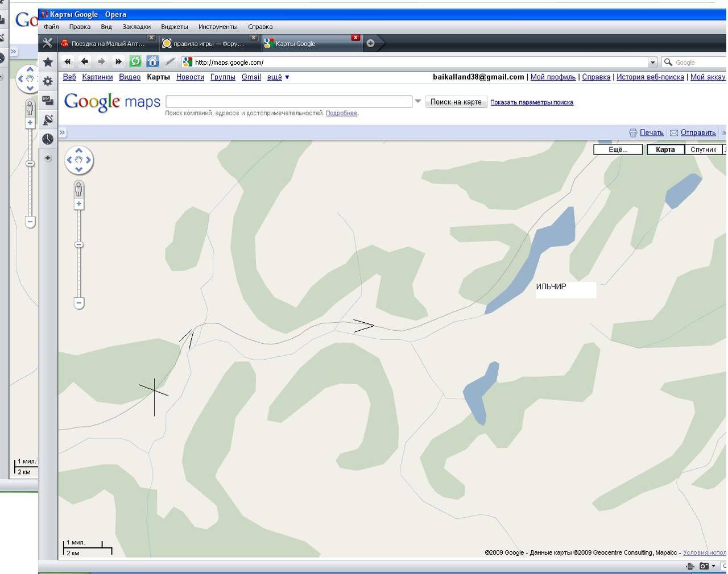Pan the map right

(89, 160)
